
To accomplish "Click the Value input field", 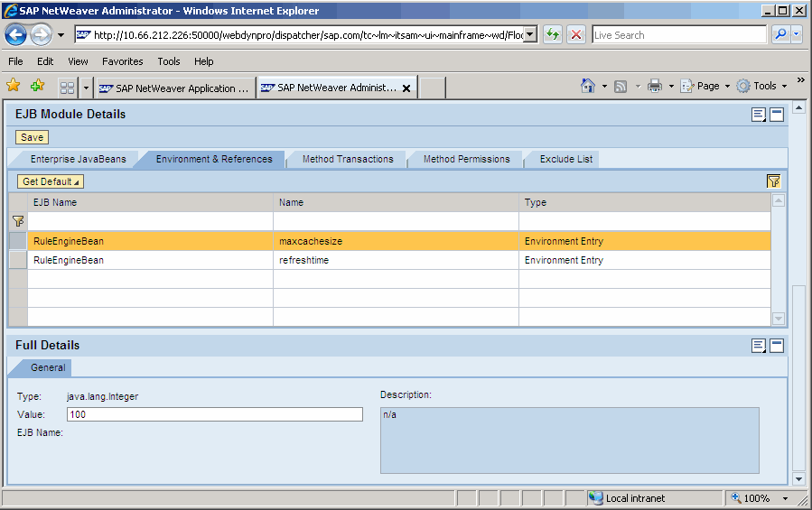I will (x=215, y=414).
